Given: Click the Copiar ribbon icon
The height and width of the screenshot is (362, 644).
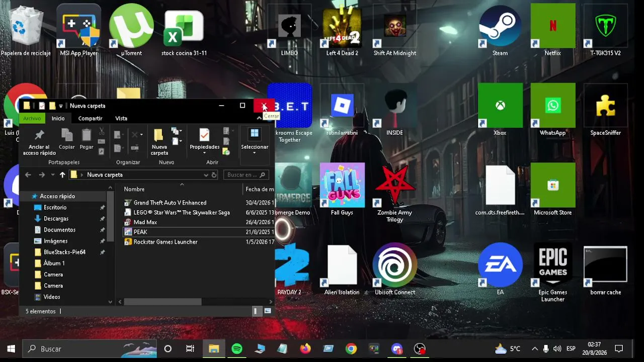Looking at the screenshot, I should pos(67,139).
